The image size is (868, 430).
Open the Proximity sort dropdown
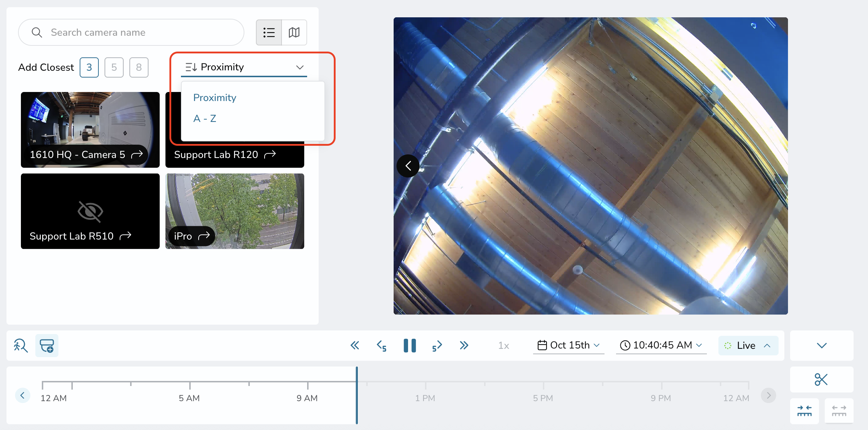pyautogui.click(x=244, y=67)
